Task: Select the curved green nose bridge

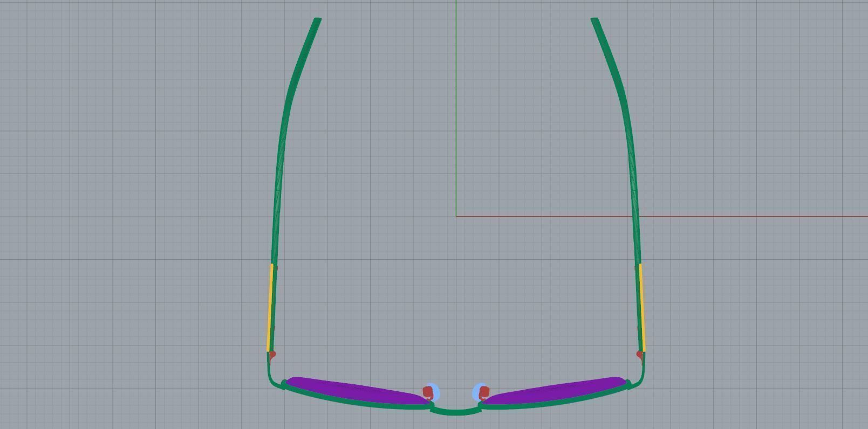Action: [x=456, y=412]
